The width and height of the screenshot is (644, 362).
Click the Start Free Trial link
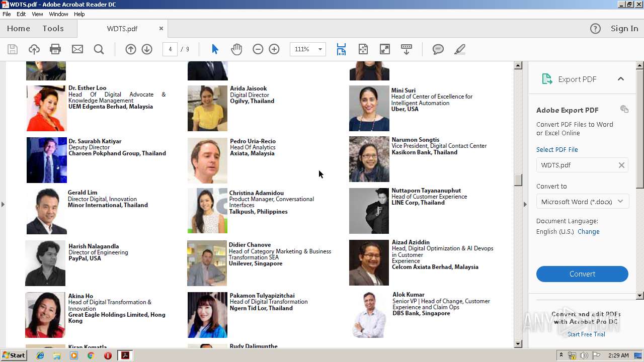coord(586,334)
